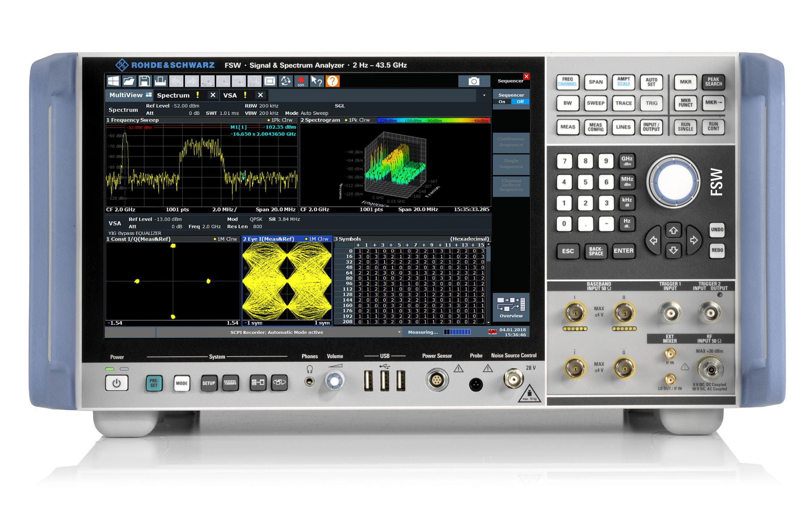Viewport: 812px width, 511px height.
Task: Click the print icon in toolbar
Action: point(160,81)
